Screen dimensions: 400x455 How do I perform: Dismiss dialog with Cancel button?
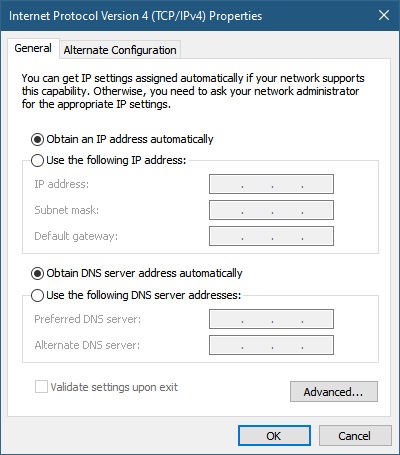355,436
